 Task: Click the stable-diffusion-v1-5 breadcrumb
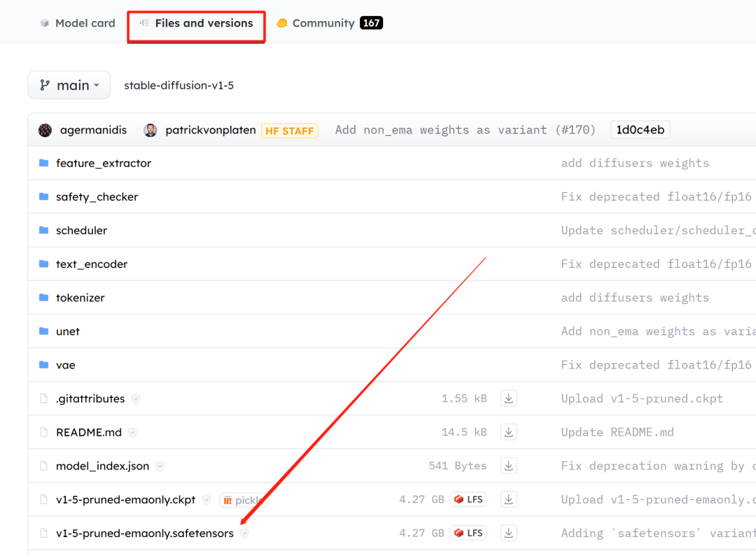click(179, 85)
